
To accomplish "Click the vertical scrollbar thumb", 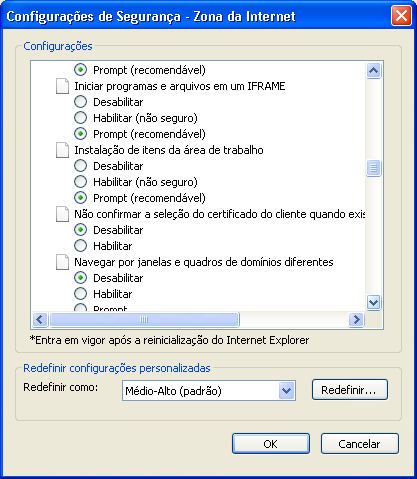I will click(x=373, y=168).
